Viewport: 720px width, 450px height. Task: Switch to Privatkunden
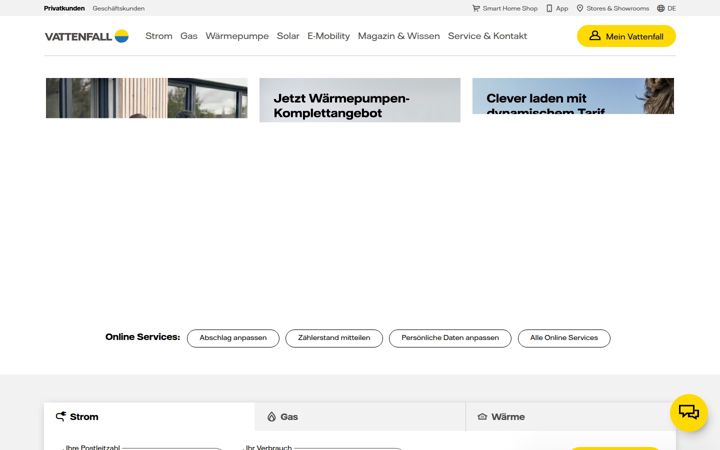(64, 8)
